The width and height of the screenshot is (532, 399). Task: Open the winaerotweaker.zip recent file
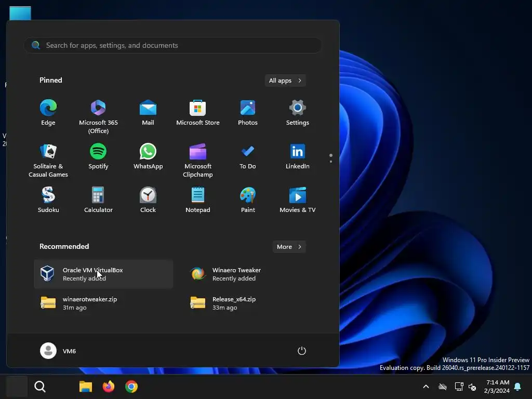click(x=103, y=303)
